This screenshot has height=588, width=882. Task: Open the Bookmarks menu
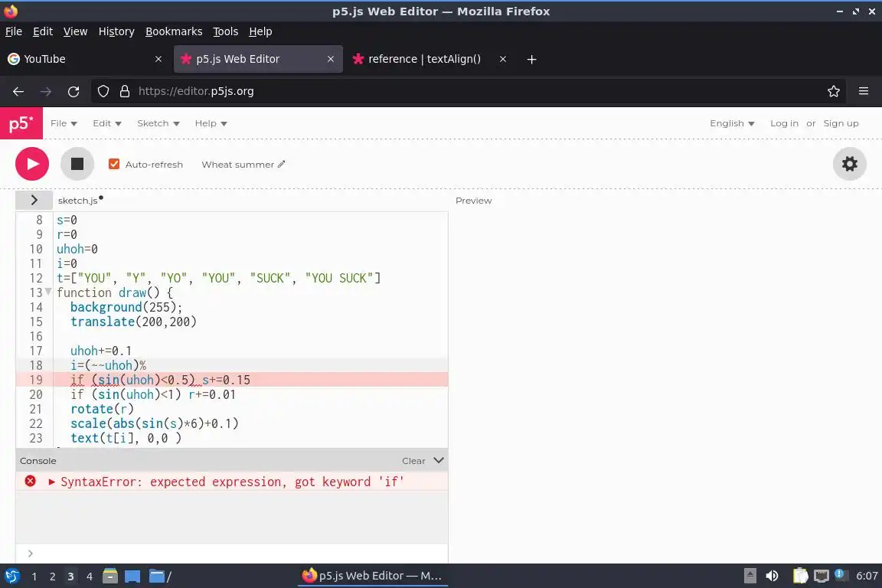pos(174,31)
